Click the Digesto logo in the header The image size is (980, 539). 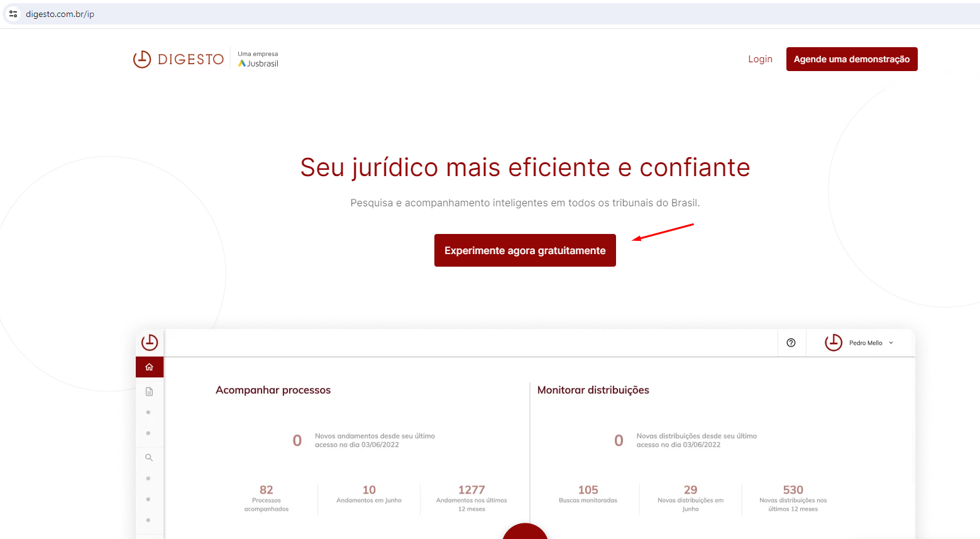point(179,59)
